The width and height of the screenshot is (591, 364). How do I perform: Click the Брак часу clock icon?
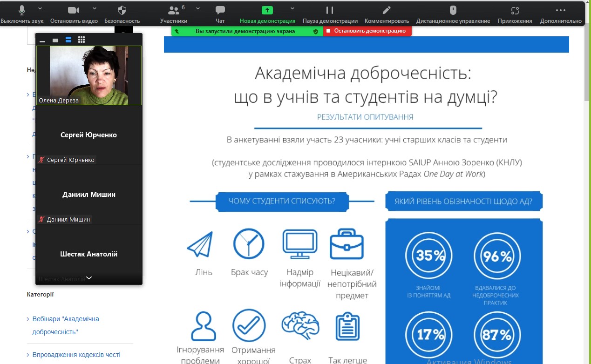point(249,244)
